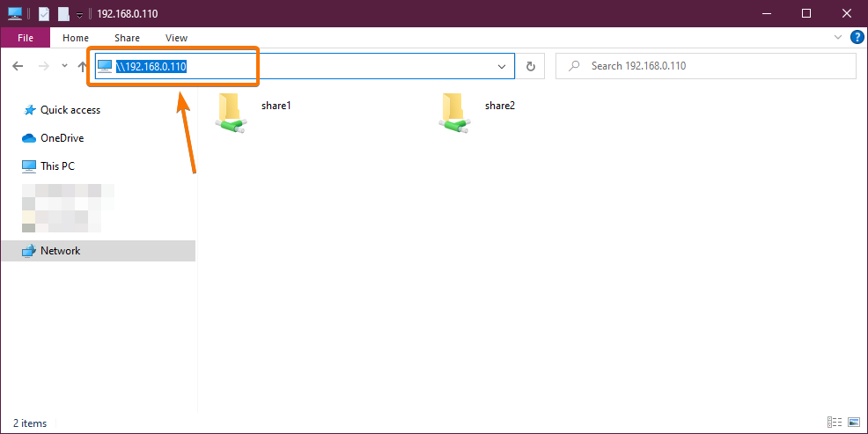The image size is (868, 434).
Task: Click the Quick access star icon
Action: (x=29, y=110)
